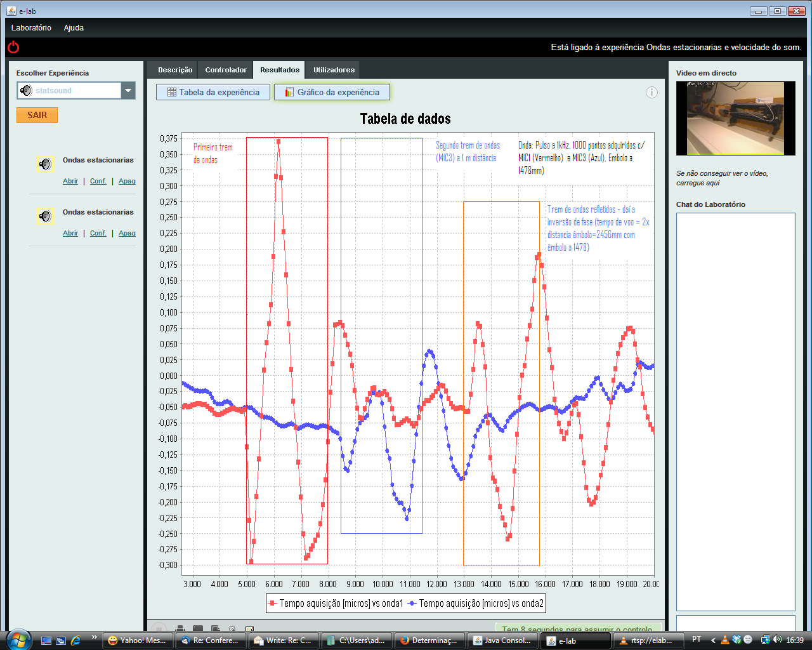Open the Ajuda menu
This screenshot has height=650, width=812.
pyautogui.click(x=74, y=28)
